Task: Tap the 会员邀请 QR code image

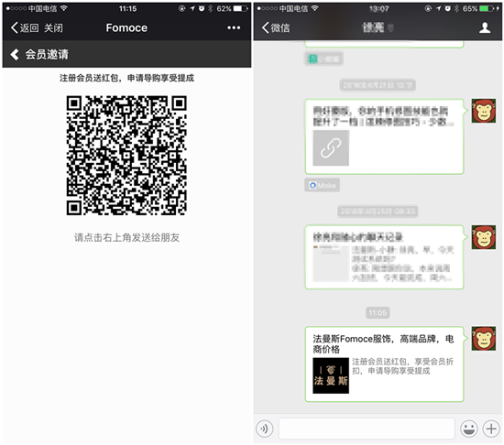Action: coord(126,156)
